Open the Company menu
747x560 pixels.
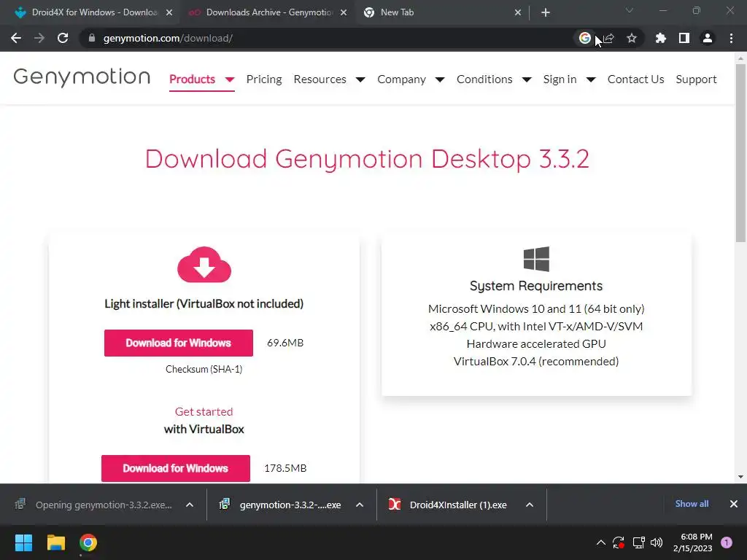[x=402, y=79]
